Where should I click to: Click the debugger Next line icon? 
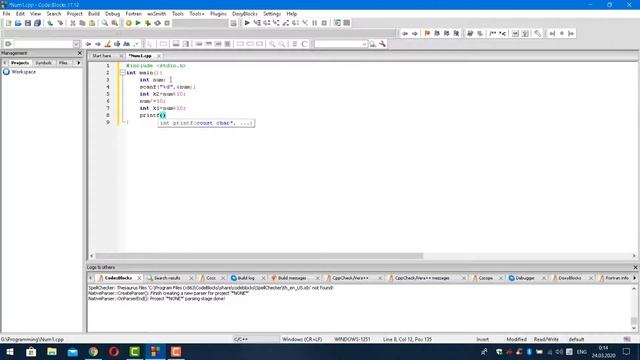click(267, 23)
